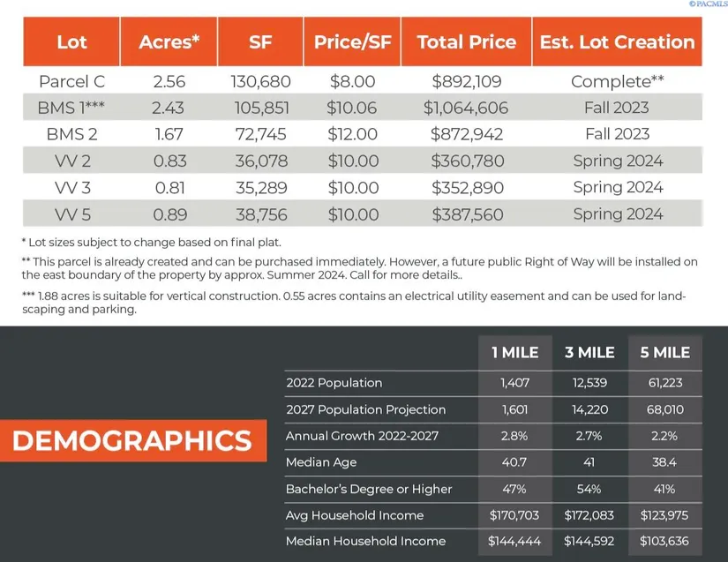Click the 2022 Population row label
The width and height of the screenshot is (728, 562).
click(334, 383)
